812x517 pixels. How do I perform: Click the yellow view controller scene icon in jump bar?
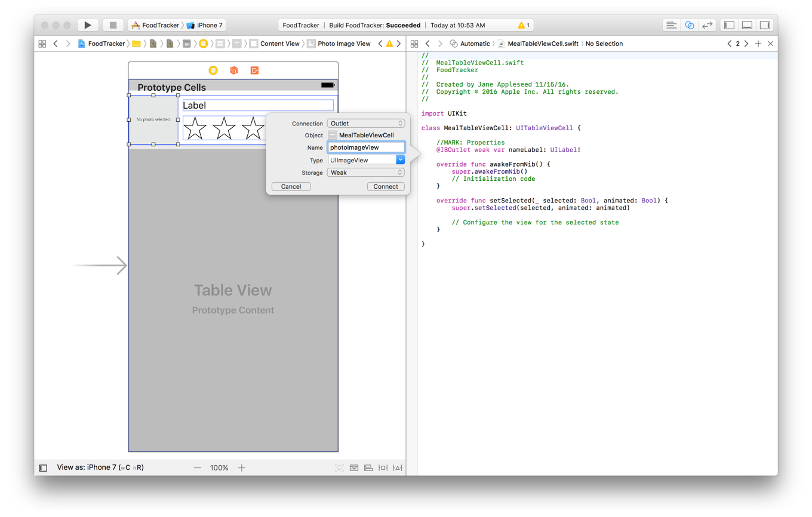(x=204, y=44)
